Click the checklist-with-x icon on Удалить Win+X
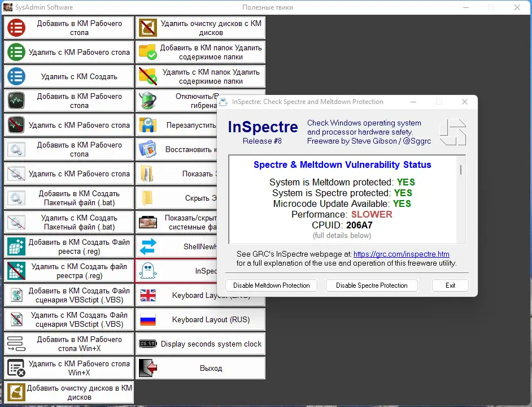The height and width of the screenshot is (407, 532). 16,368
